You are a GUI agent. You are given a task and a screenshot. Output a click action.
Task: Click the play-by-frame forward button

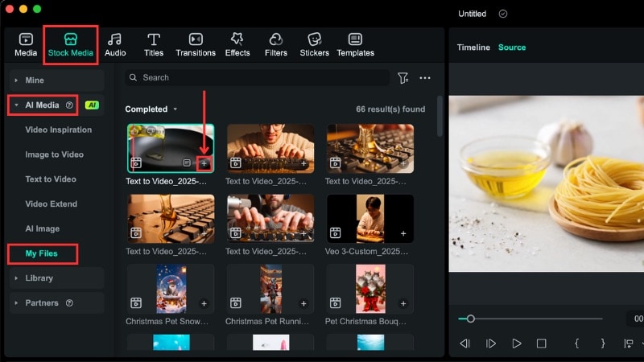click(491, 343)
